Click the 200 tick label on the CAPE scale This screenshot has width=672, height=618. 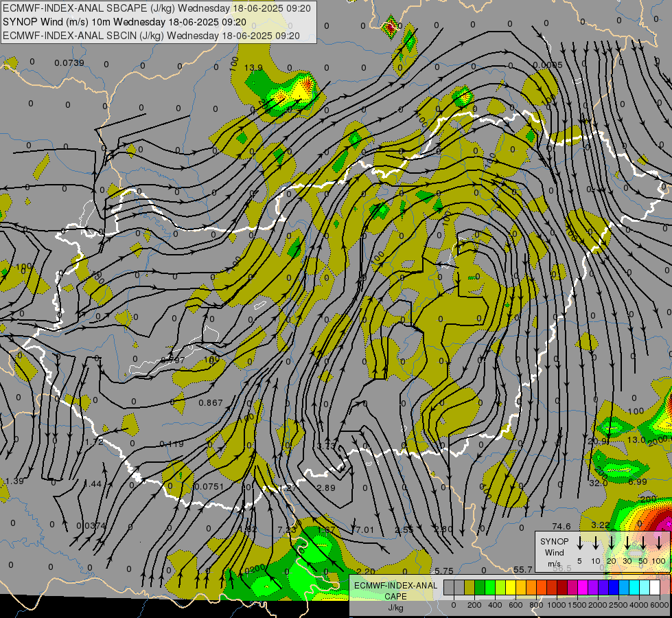pyautogui.click(x=474, y=605)
